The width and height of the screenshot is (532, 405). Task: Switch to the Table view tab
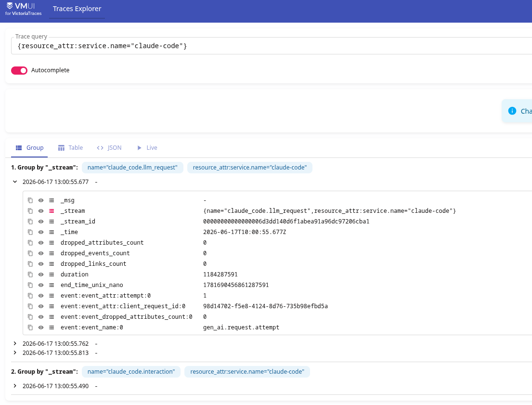click(x=71, y=148)
